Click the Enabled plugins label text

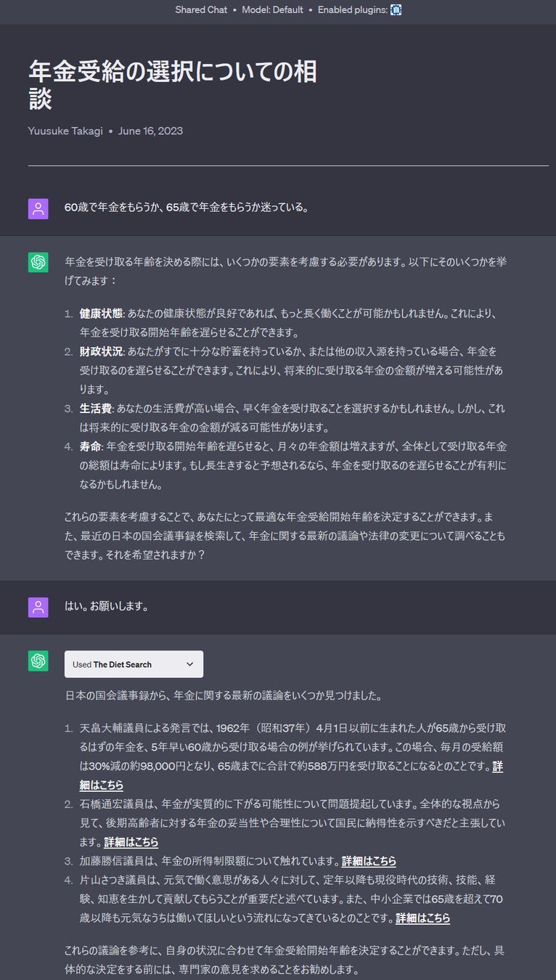pos(352,10)
